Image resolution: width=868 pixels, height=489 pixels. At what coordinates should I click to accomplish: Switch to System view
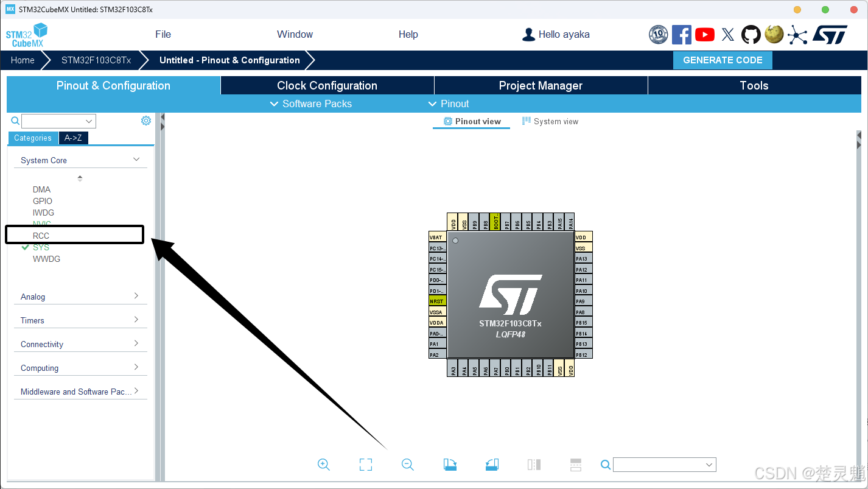550,121
